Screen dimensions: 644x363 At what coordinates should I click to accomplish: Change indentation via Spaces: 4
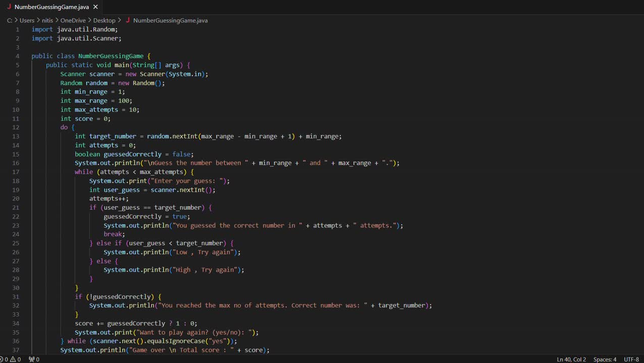pyautogui.click(x=605, y=359)
